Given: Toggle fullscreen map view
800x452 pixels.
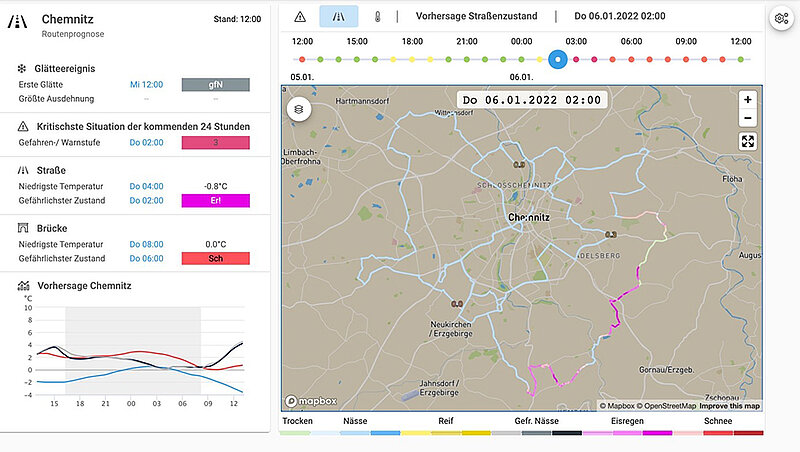Looking at the screenshot, I should click(x=747, y=141).
